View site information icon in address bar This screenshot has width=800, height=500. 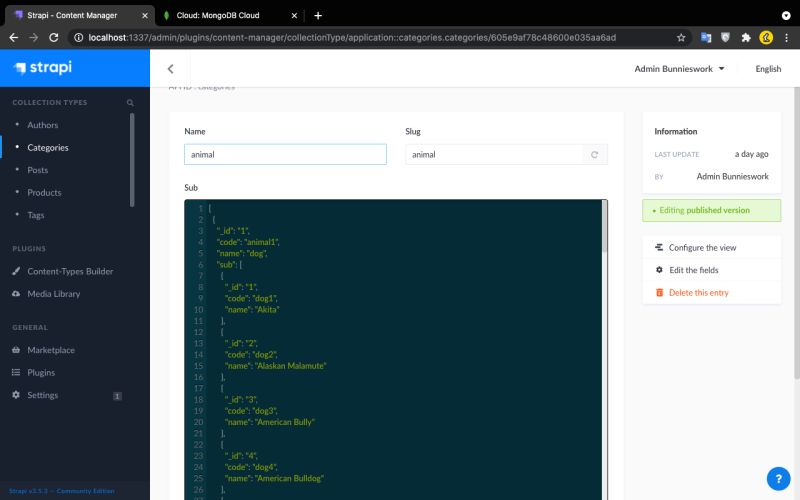point(78,37)
